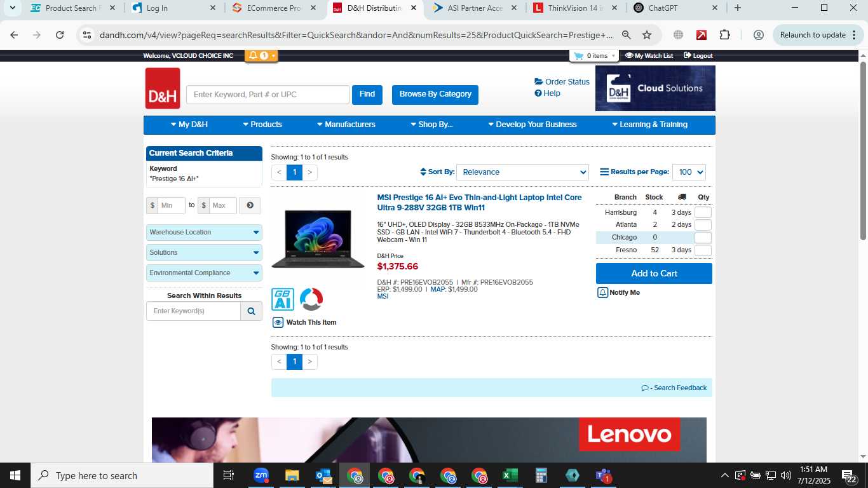868x488 pixels.
Task: Open Microsoft Teams from the taskbar
Action: (x=603, y=475)
